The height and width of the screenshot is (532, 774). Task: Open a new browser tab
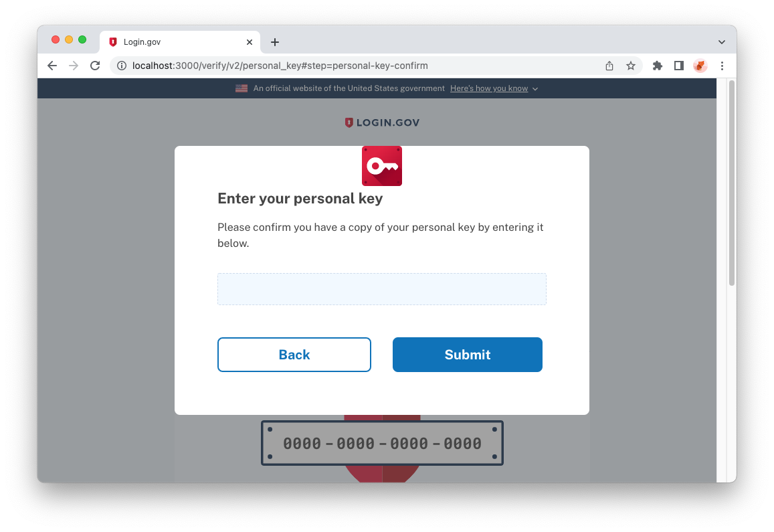(275, 42)
